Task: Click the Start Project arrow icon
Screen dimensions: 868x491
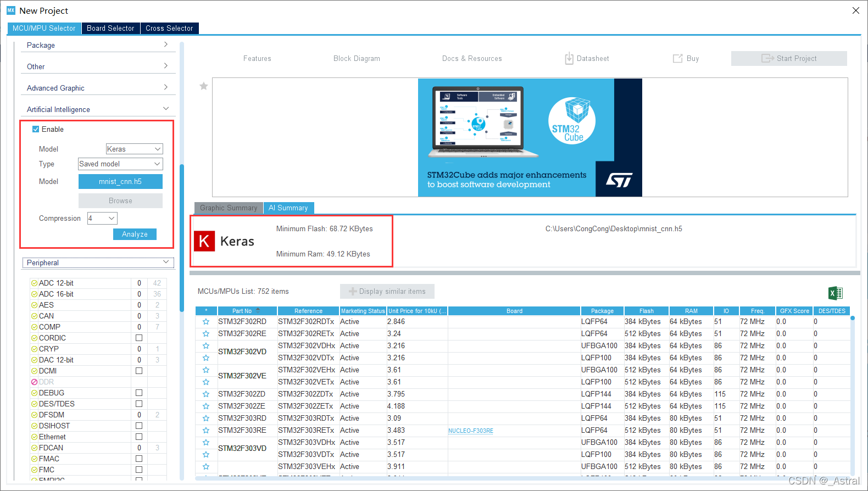Action: [767, 58]
